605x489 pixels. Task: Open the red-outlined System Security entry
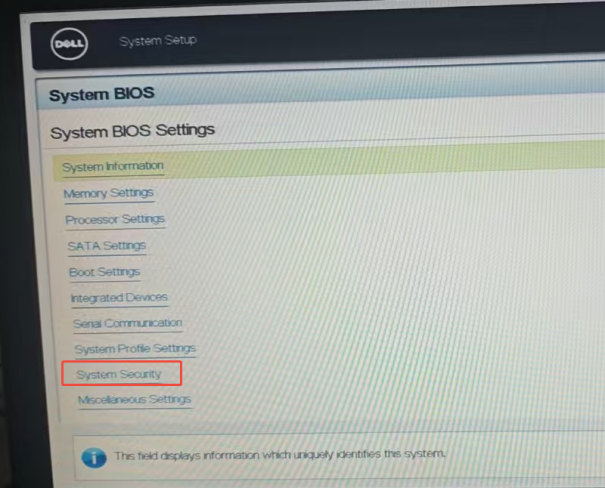click(120, 374)
